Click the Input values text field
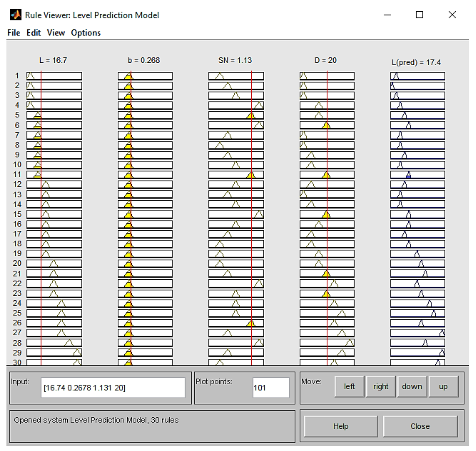 tap(113, 387)
